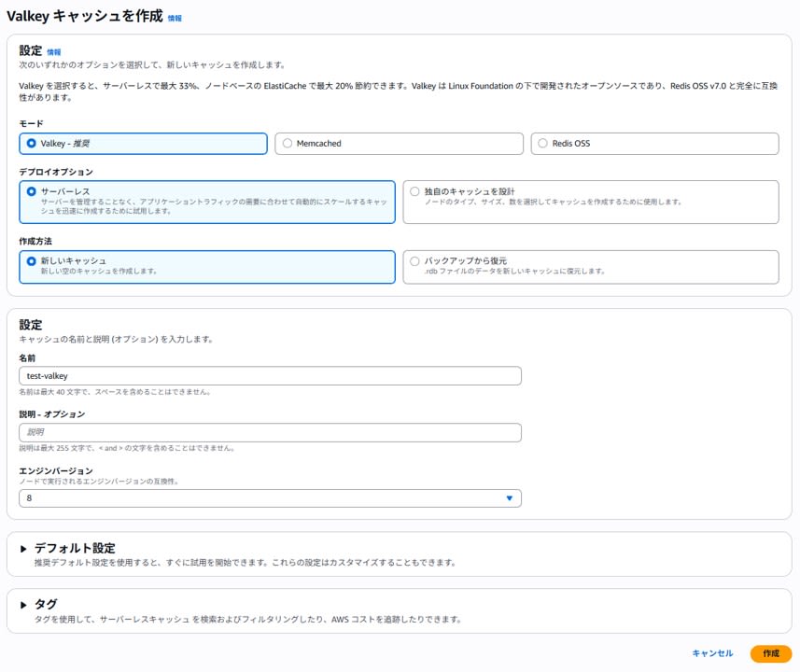The height and width of the screenshot is (672, 800).
Task: Click the blue arrow of version dropdown
Action: point(509,498)
